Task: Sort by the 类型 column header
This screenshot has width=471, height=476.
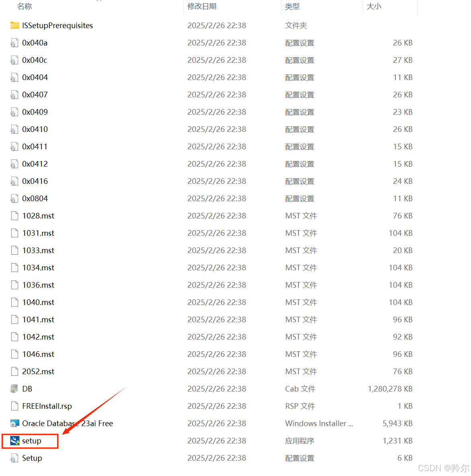Action: coord(292,6)
